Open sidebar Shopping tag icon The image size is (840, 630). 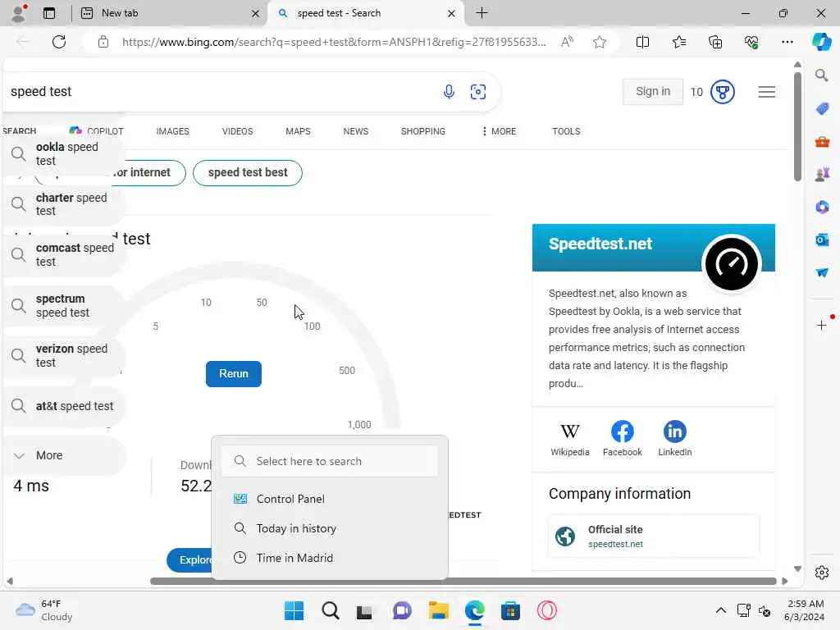(822, 109)
